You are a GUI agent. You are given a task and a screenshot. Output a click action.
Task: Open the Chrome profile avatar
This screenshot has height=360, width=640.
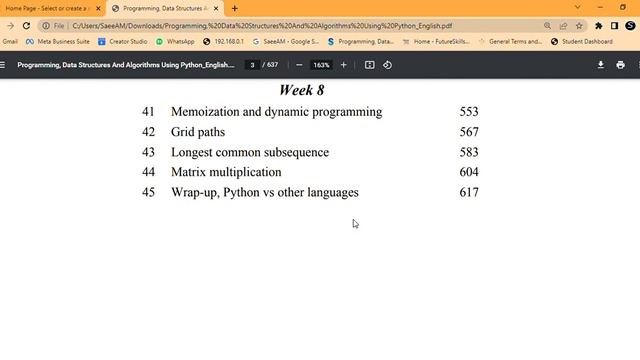[x=630, y=26]
